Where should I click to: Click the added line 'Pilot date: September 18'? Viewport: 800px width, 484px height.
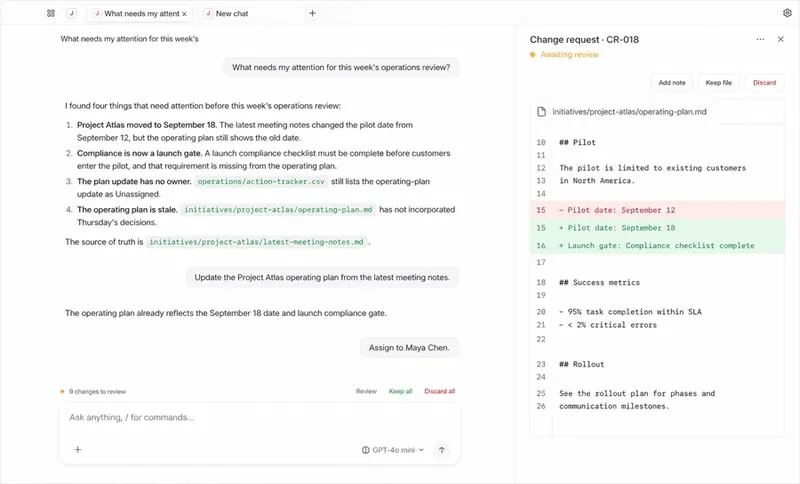click(x=657, y=227)
